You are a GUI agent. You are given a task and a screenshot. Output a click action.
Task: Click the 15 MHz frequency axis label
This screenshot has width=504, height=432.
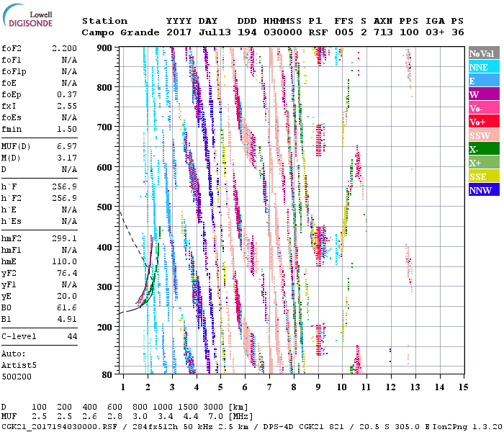coord(464,387)
